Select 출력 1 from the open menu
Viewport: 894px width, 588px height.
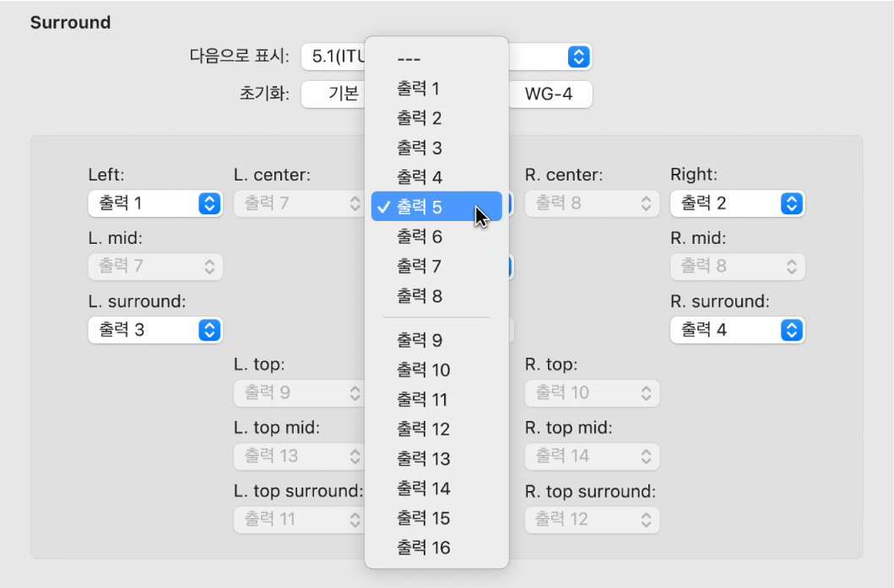click(x=419, y=89)
